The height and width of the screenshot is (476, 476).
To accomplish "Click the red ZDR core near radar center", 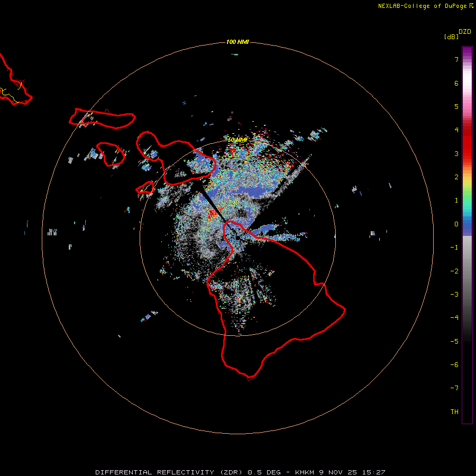I will coord(212,215).
